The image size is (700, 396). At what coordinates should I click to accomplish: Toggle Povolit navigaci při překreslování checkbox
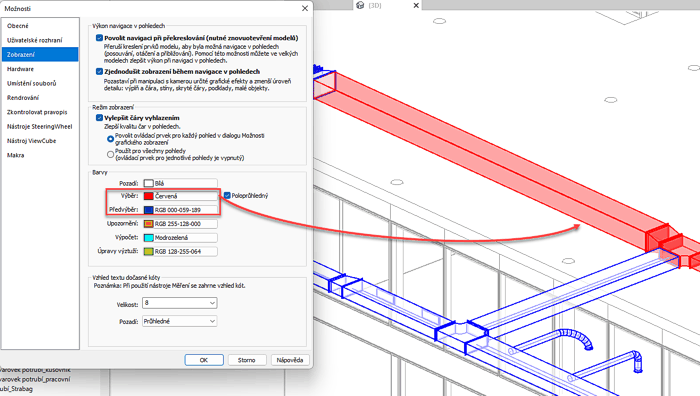point(99,38)
